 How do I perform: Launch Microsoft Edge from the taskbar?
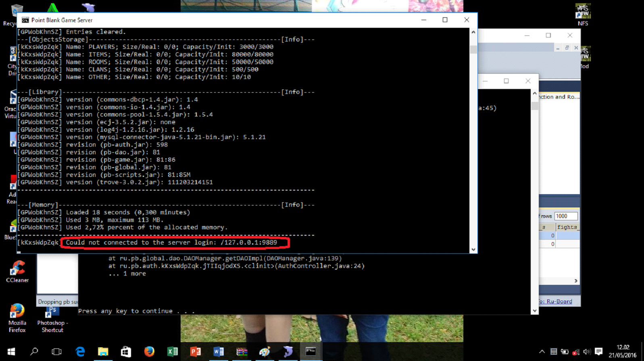(x=80, y=352)
